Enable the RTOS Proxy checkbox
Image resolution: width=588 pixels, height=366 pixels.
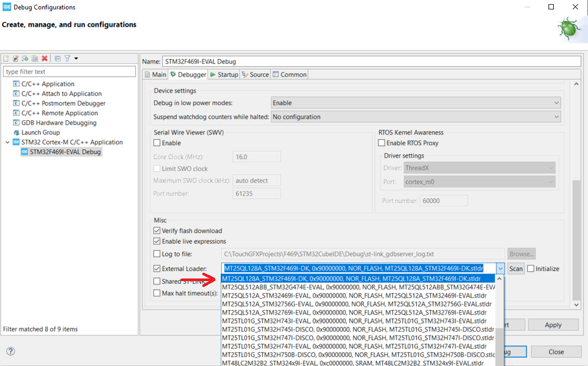tap(381, 143)
